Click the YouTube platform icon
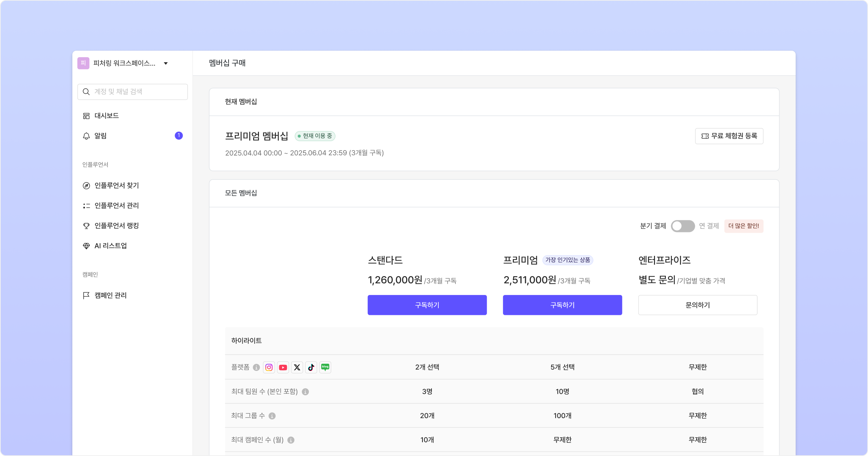Viewport: 868px width, 456px height. pyautogui.click(x=283, y=367)
